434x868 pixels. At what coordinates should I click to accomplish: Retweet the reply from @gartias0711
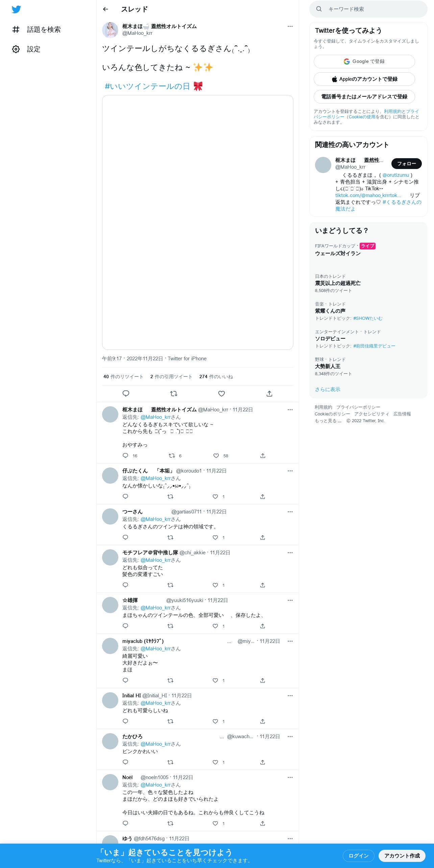[x=170, y=537]
